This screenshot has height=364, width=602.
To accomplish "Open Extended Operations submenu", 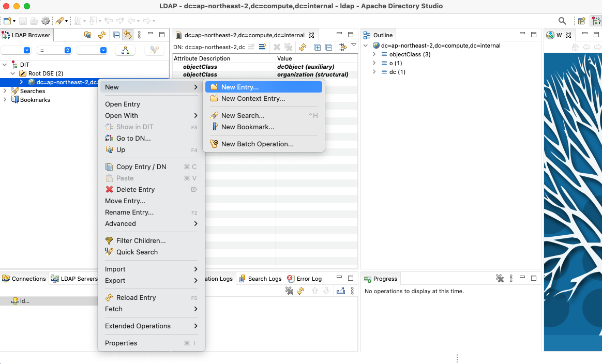I will coord(151,326).
